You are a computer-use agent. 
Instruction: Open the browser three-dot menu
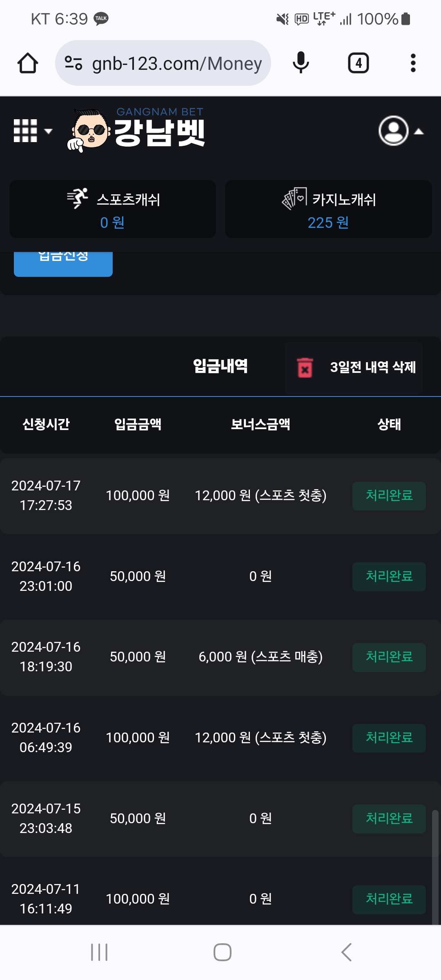[413, 63]
